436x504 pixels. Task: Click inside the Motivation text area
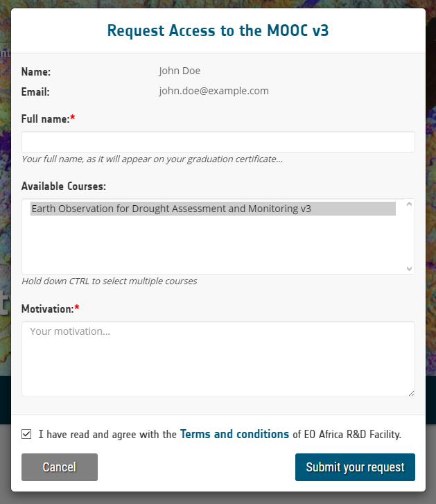218,359
